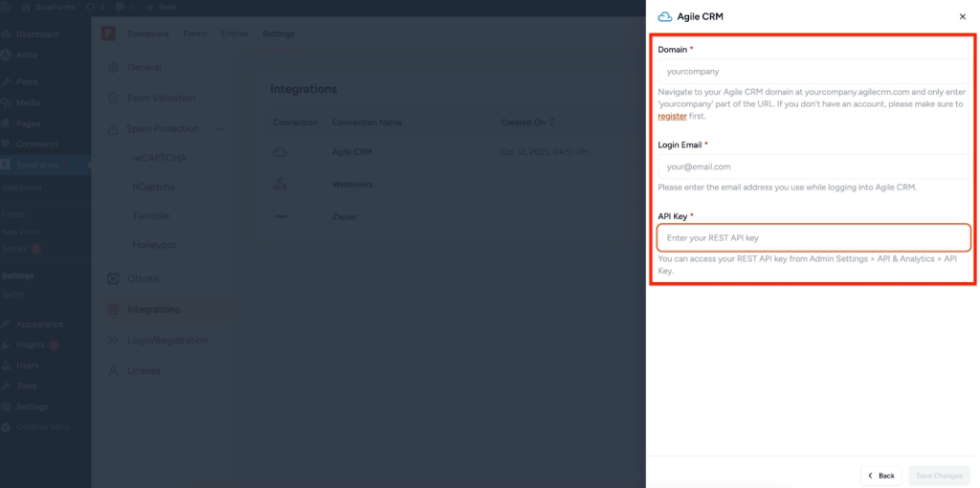980x488 pixels.
Task: Click Collapse Menu in sidebar
Action: click(43, 427)
